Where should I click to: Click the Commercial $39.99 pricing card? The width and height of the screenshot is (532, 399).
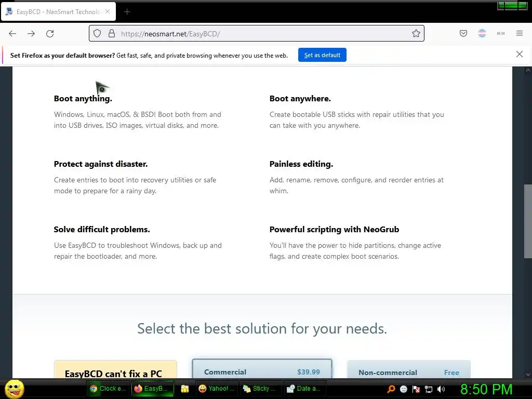[x=262, y=368]
